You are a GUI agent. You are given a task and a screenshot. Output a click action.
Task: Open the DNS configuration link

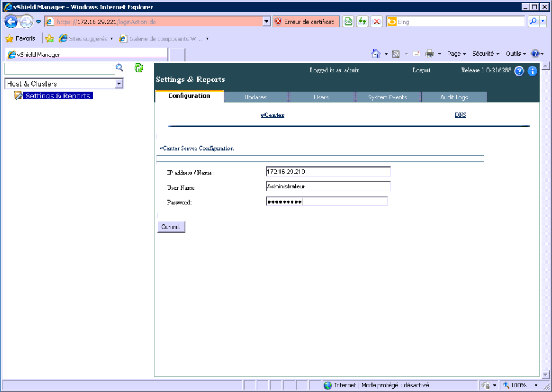point(460,115)
